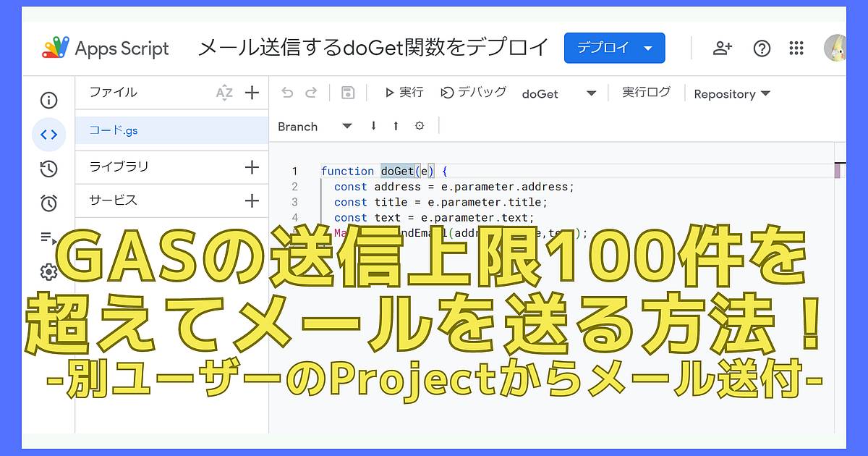Open the doGet function selector

point(591,93)
